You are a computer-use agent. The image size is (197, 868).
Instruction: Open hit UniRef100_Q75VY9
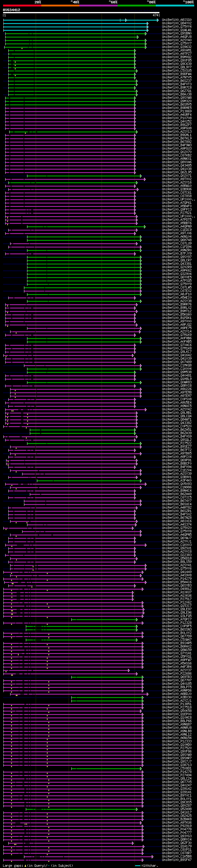(x=177, y=285)
